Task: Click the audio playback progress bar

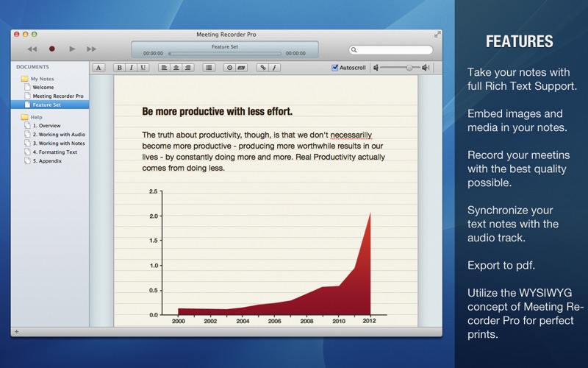Action: [225, 54]
